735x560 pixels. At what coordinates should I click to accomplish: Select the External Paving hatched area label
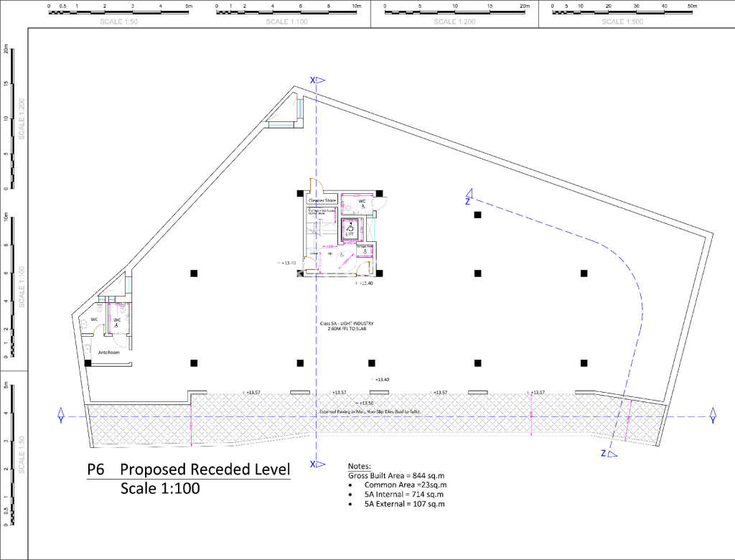pyautogui.click(x=370, y=412)
